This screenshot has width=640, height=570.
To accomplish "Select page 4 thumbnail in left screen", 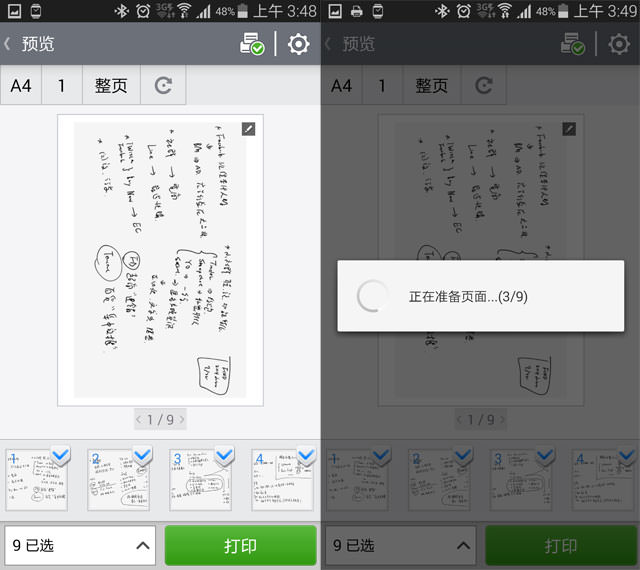I will (x=280, y=478).
